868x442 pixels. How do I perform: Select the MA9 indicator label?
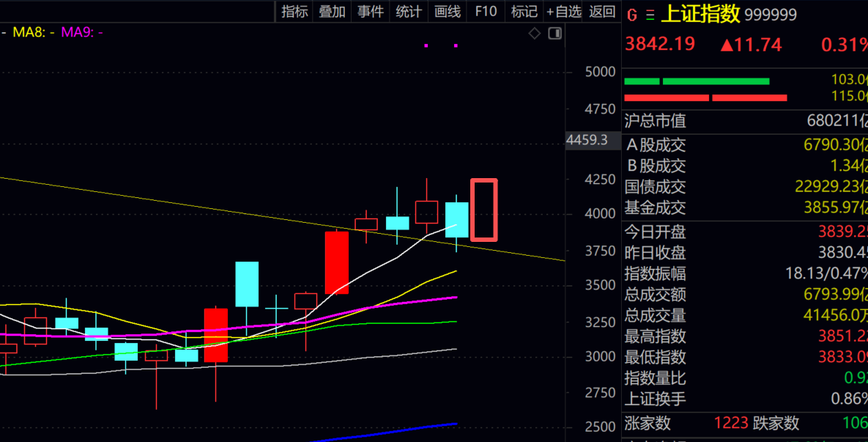pos(81,33)
